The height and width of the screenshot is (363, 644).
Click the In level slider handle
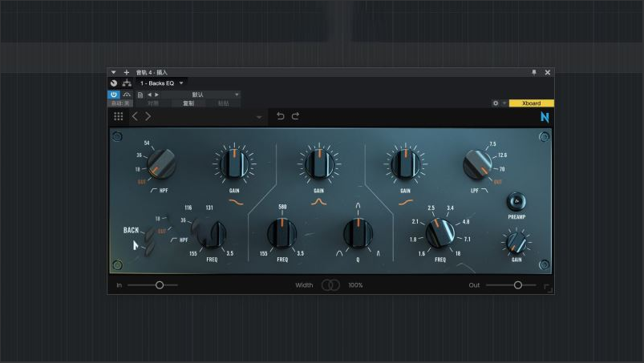tap(160, 285)
